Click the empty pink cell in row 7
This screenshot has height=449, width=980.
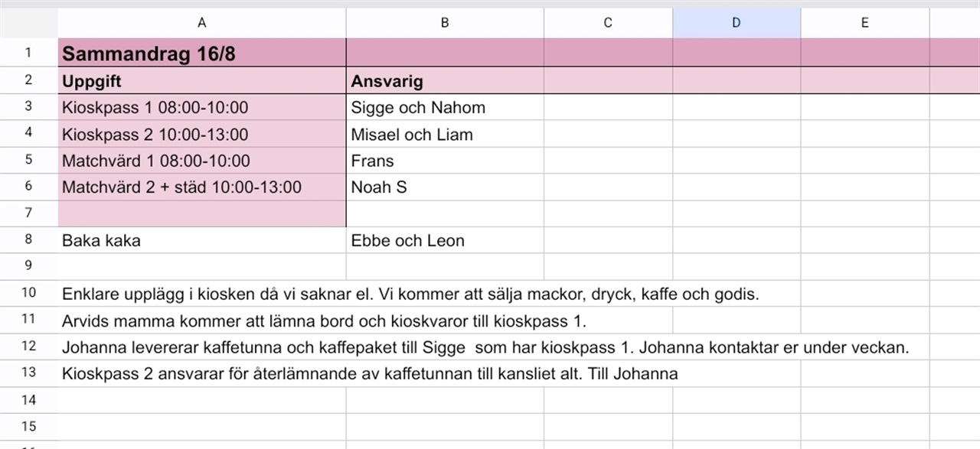(x=202, y=213)
